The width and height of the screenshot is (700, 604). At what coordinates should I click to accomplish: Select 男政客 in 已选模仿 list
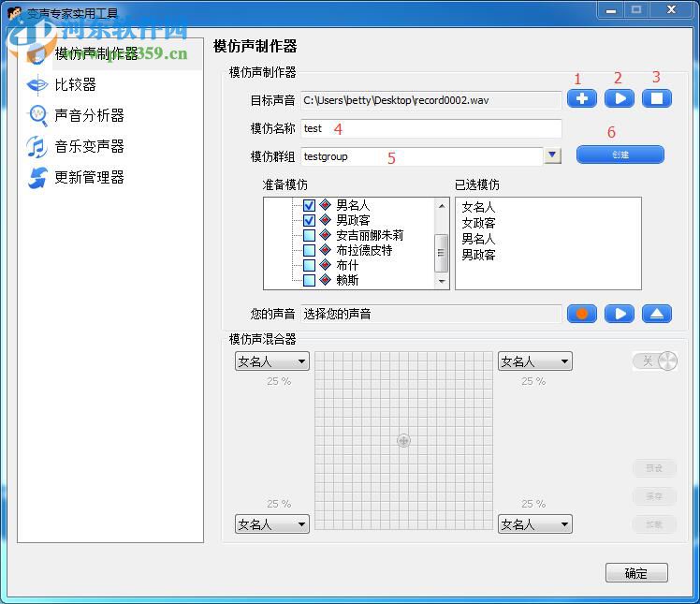(x=478, y=255)
